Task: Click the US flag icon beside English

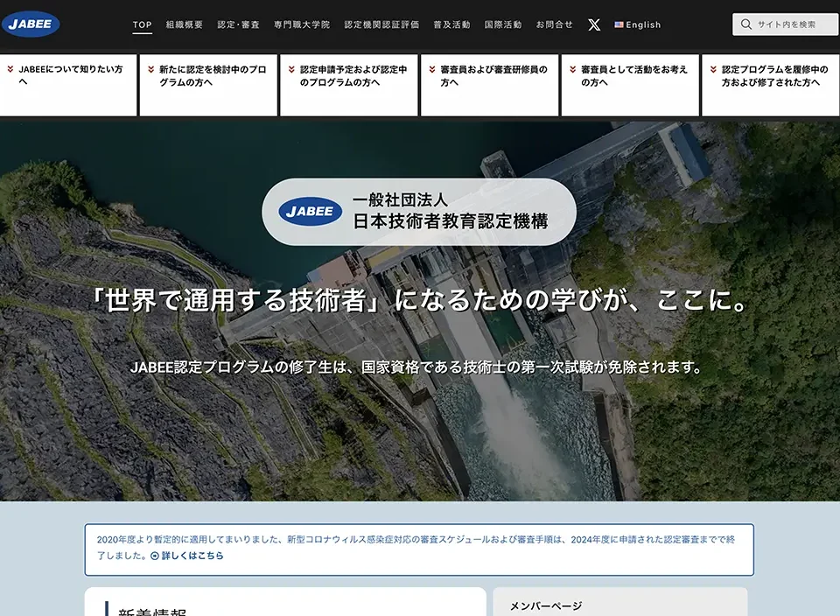Action: click(x=619, y=24)
